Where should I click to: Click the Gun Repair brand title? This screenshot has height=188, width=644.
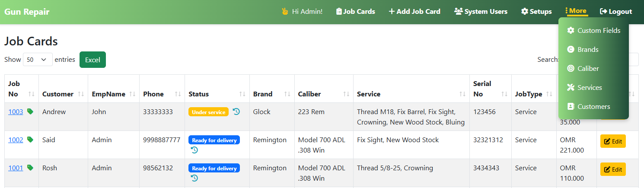[27, 11]
